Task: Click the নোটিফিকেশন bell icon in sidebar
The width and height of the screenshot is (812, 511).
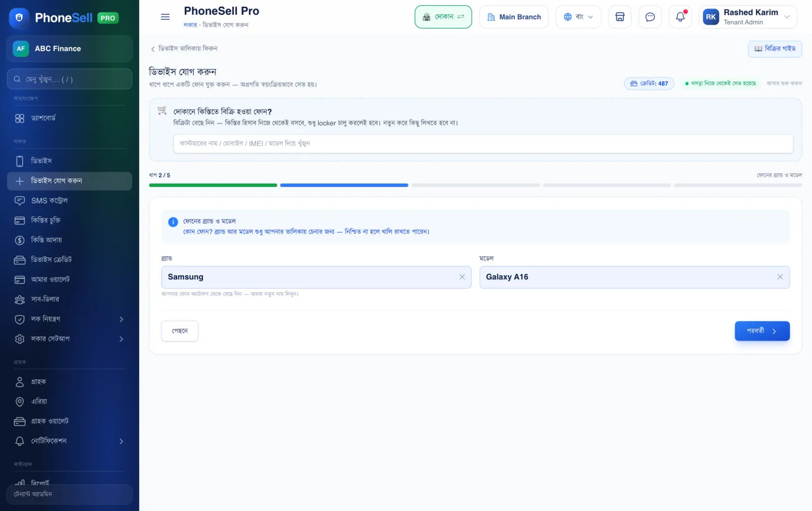Action: click(20, 441)
